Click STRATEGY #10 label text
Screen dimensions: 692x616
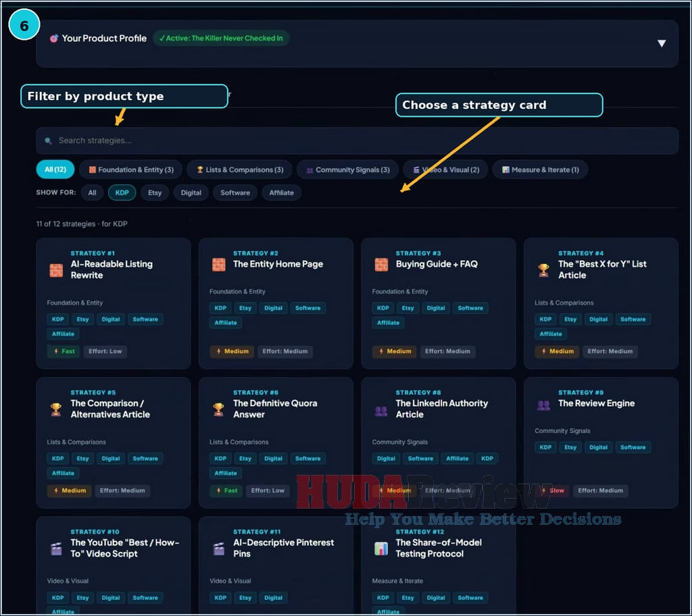click(x=95, y=532)
